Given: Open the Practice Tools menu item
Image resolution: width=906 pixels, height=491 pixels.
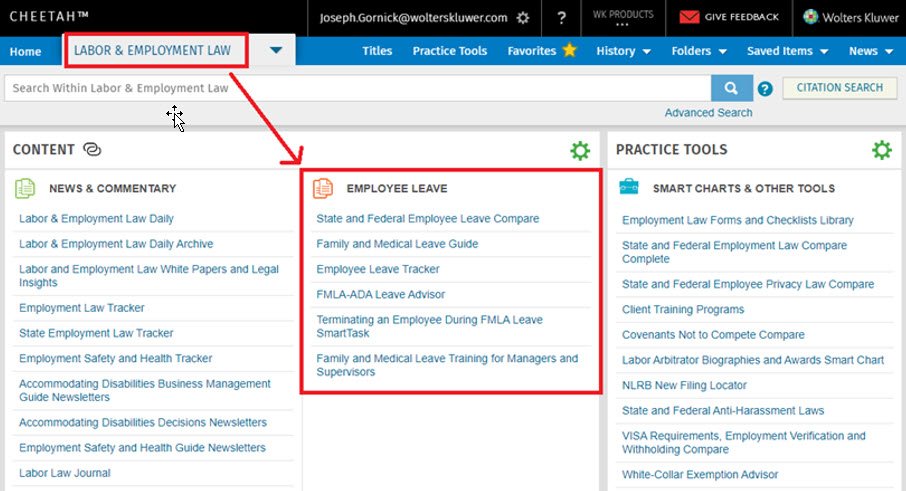Looking at the screenshot, I should click(449, 51).
